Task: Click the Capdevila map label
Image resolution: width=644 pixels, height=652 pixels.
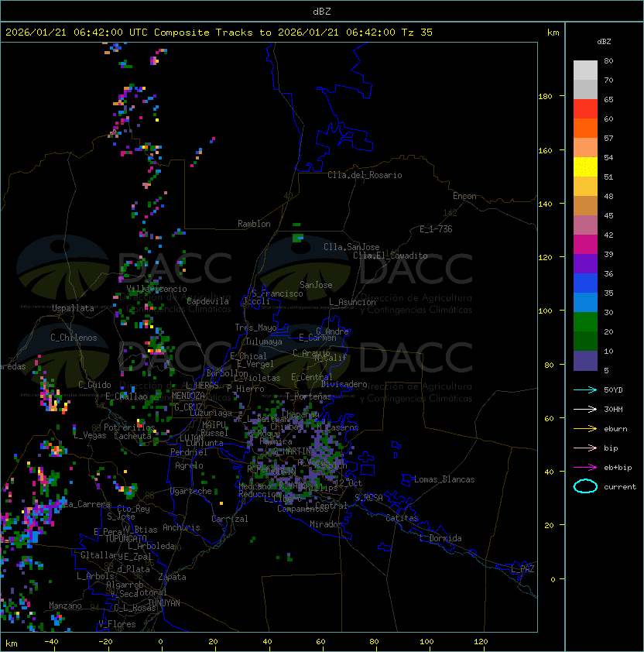Action: (x=207, y=301)
